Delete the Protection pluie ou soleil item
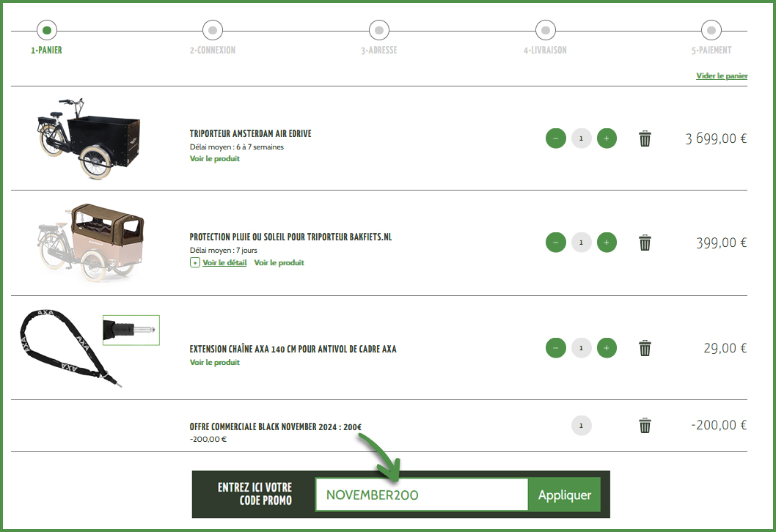Screen dimensions: 776x532 tap(645, 242)
